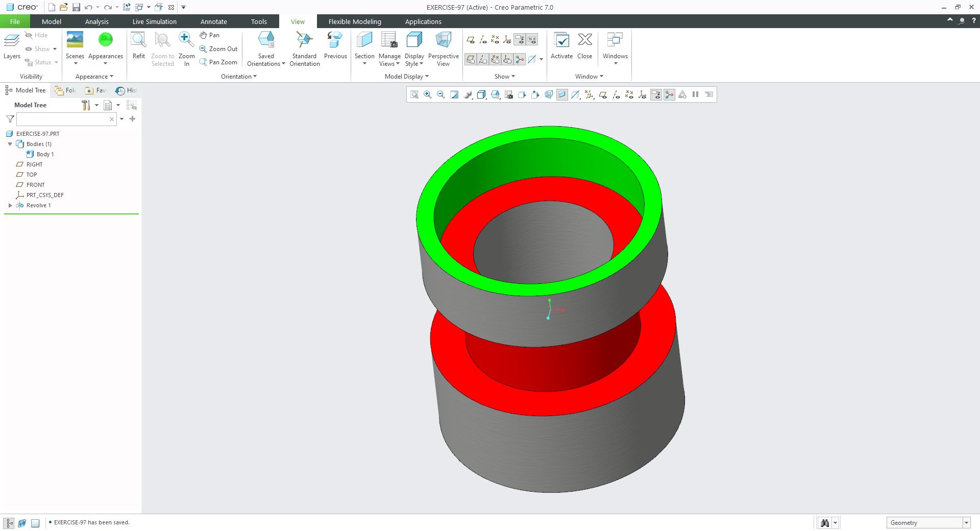Collapse the Bodies (1) tree node
This screenshot has height=531, width=980.
coord(10,144)
